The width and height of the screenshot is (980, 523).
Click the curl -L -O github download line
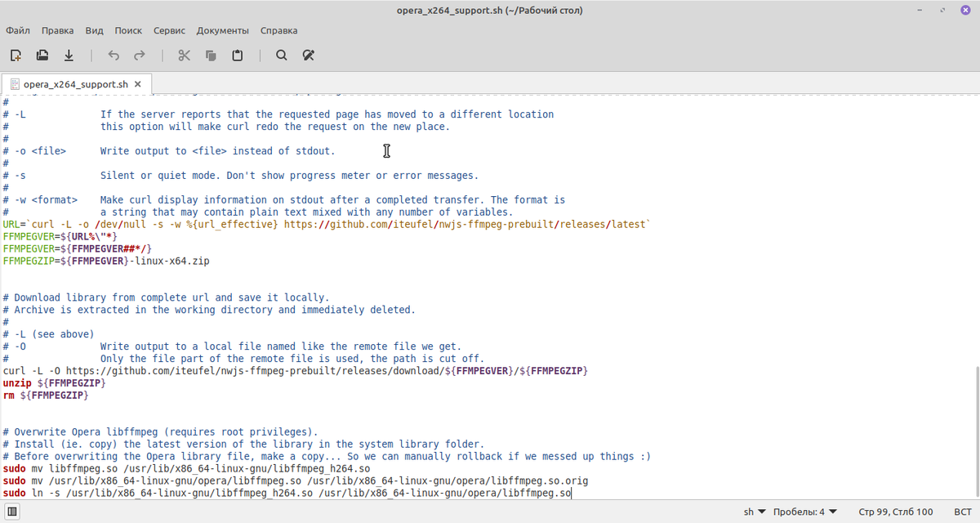(x=296, y=371)
